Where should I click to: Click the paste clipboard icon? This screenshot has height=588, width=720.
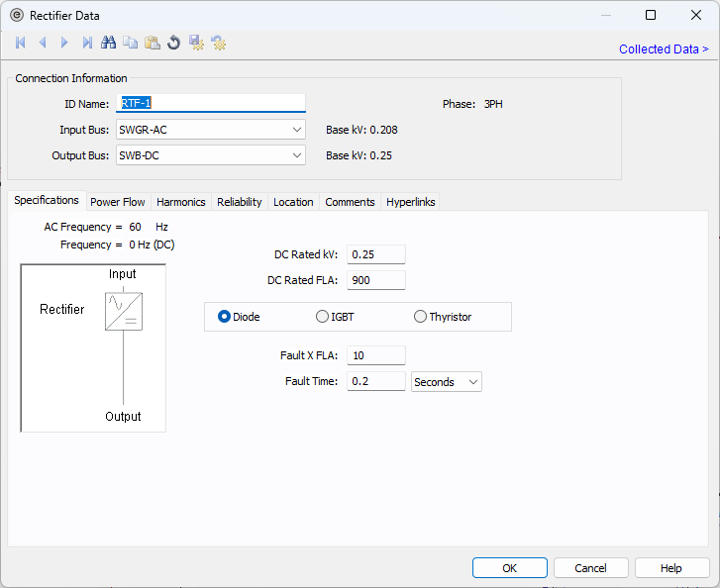click(153, 43)
